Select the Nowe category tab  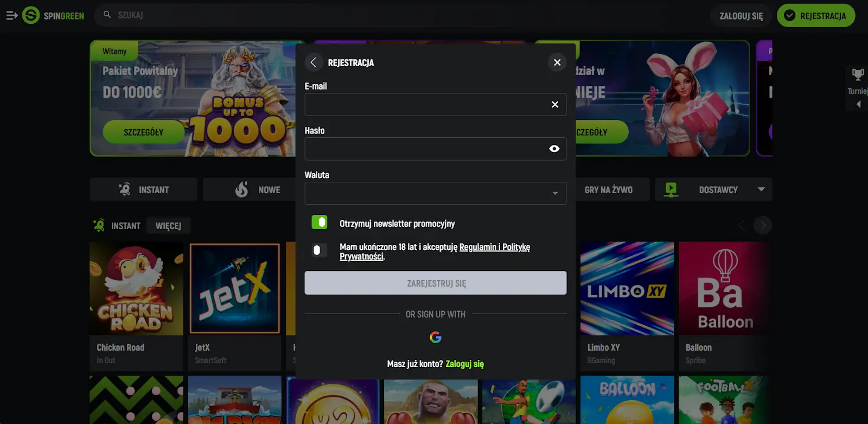[x=250, y=189]
